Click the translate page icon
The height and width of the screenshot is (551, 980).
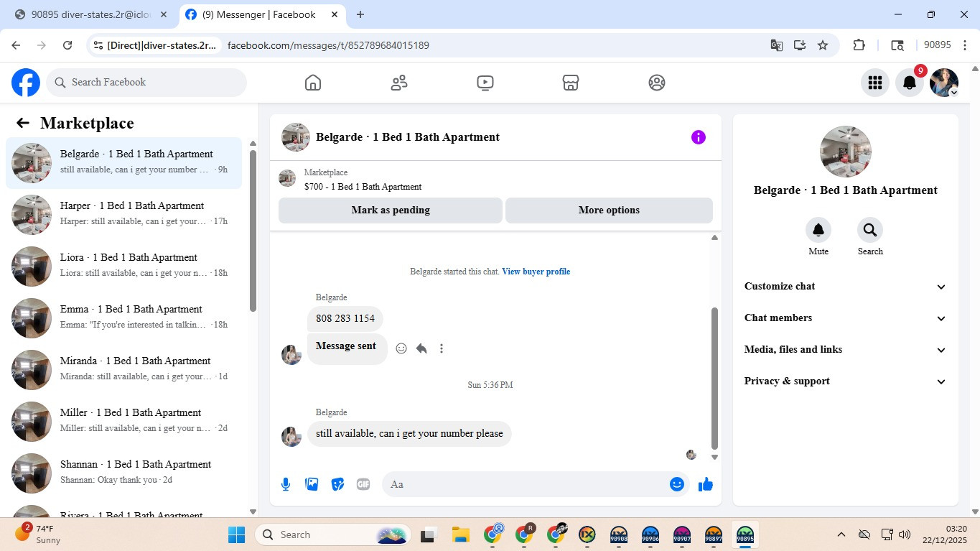pyautogui.click(x=777, y=45)
